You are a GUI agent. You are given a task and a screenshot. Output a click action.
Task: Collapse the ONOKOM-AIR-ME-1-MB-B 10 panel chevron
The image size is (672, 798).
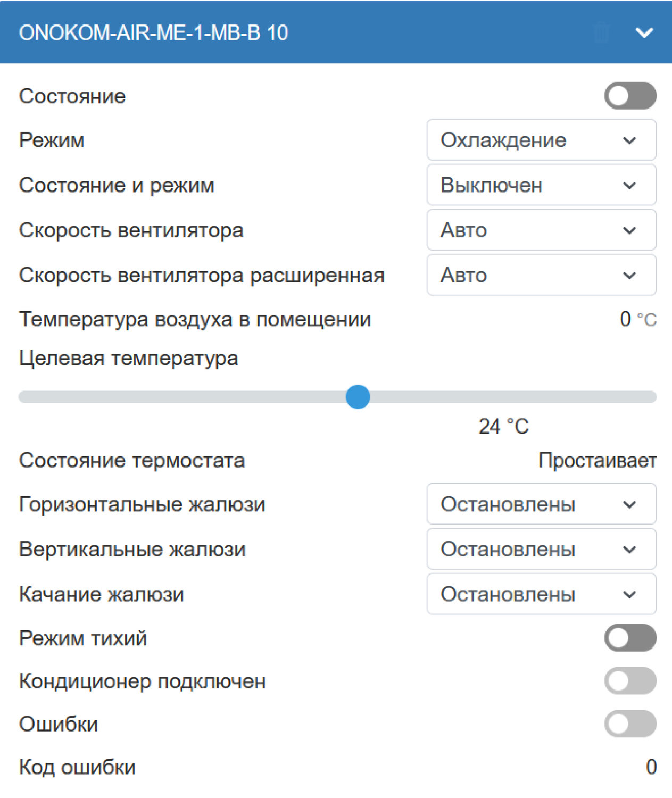point(644,33)
